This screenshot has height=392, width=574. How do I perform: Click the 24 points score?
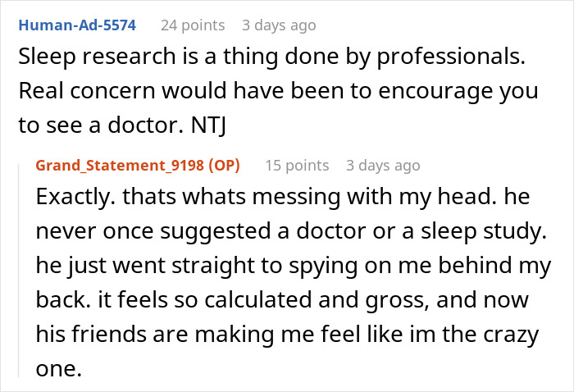coord(193,25)
